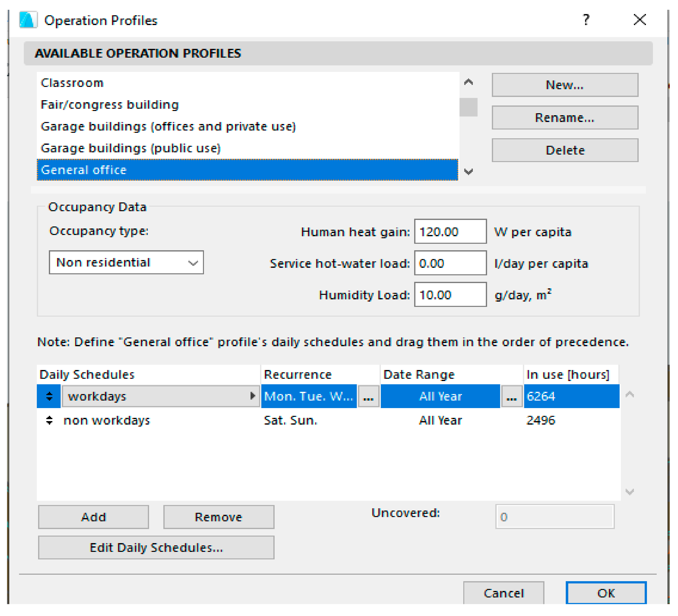
Task: Click the New... button
Action: pyautogui.click(x=565, y=85)
